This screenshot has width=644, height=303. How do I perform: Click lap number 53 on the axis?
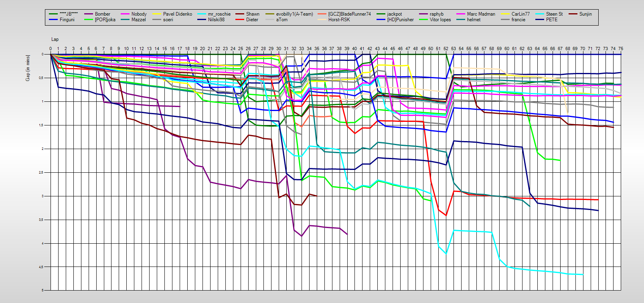(x=454, y=48)
